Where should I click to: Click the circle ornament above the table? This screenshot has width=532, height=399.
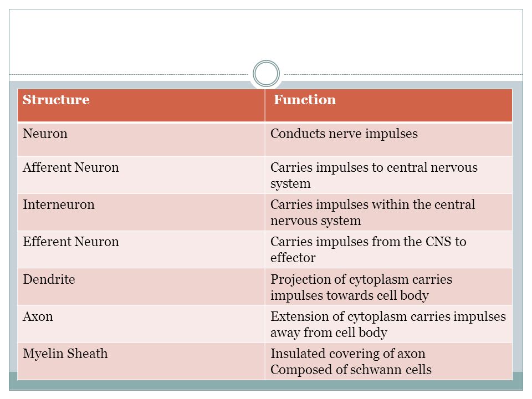pyautogui.click(x=266, y=74)
